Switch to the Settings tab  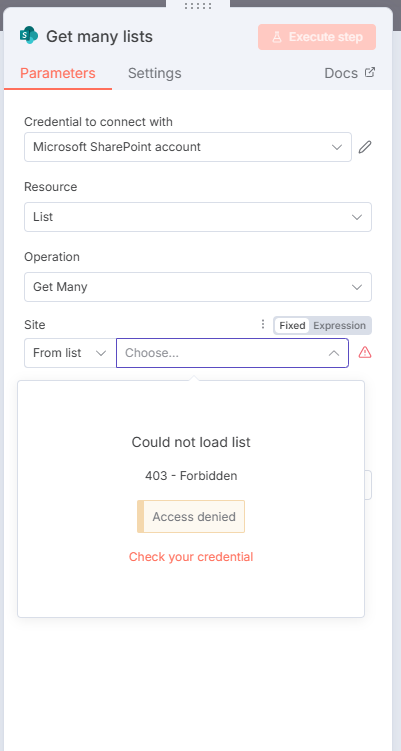(x=154, y=73)
